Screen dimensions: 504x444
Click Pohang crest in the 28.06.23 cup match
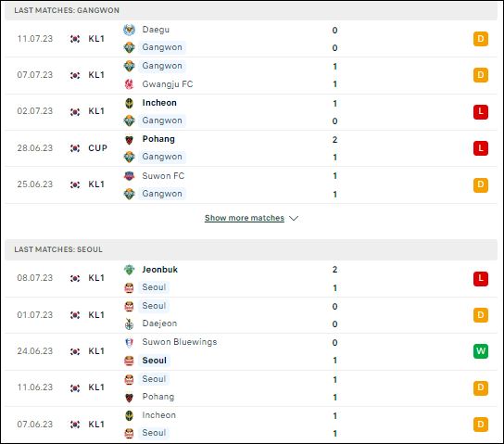tap(129, 140)
